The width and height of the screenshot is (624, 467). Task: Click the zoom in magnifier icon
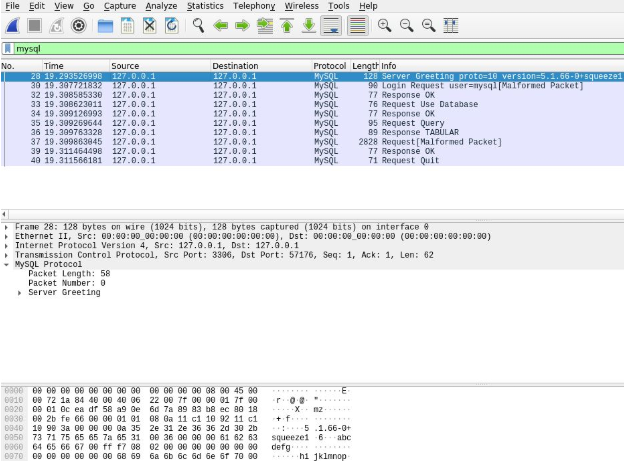385,25
